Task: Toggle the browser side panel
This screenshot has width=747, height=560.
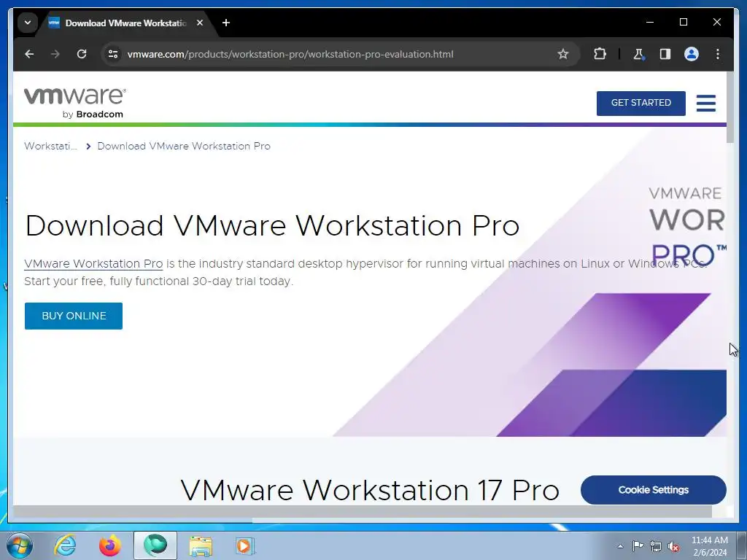Action: coord(665,54)
